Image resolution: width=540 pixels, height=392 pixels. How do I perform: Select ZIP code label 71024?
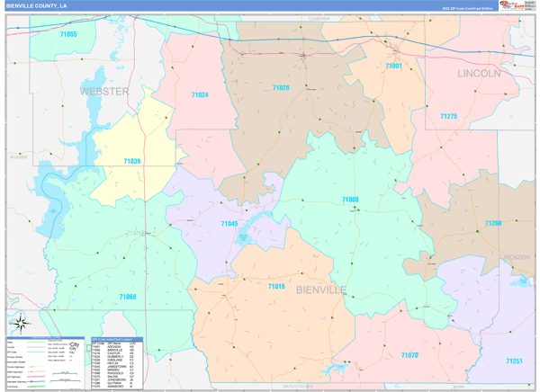[x=200, y=95]
